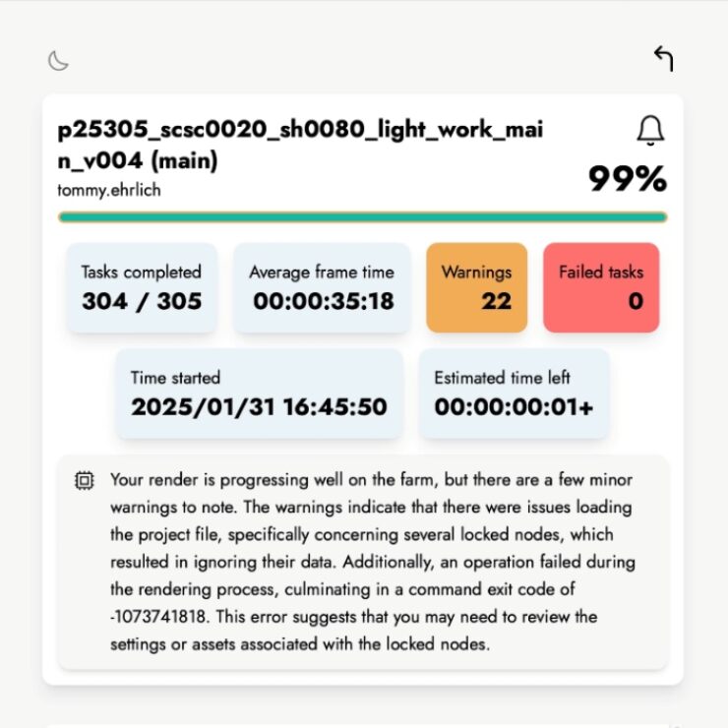Image resolution: width=728 pixels, height=728 pixels.
Task: Open the red Failed tasks card
Action: (x=601, y=287)
